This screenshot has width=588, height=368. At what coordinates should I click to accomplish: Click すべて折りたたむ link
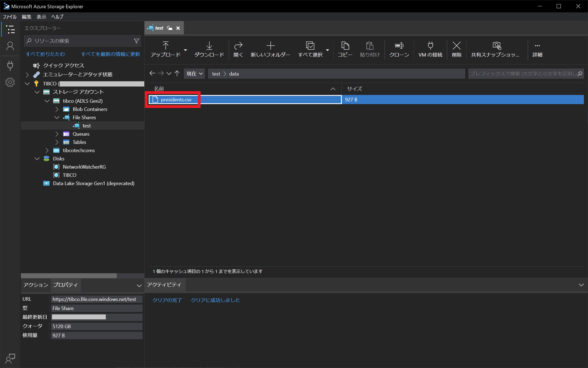tap(45, 54)
